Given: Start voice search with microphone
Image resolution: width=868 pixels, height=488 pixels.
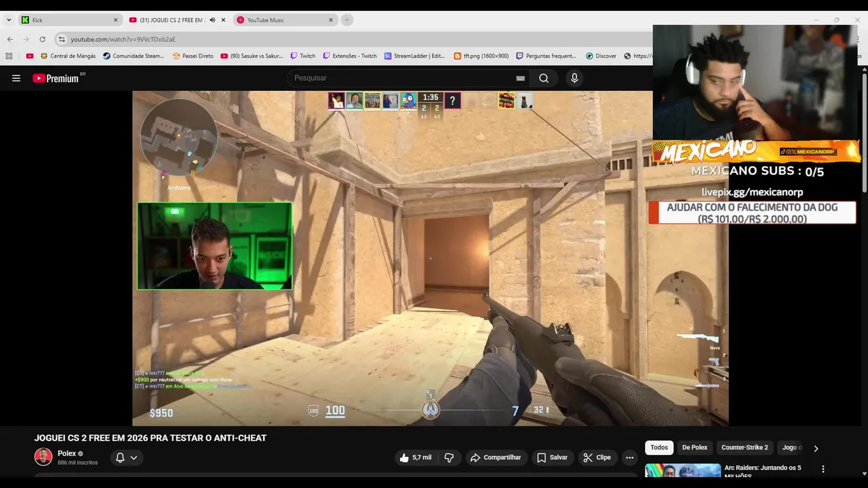Looking at the screenshot, I should tap(574, 78).
